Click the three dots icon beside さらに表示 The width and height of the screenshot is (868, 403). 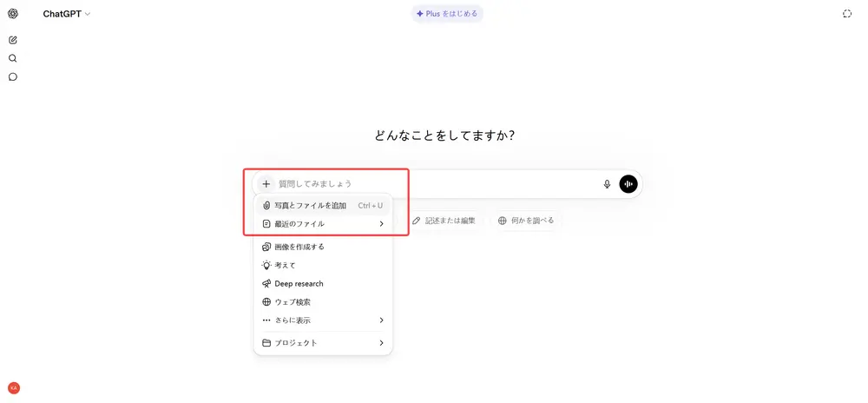266,320
